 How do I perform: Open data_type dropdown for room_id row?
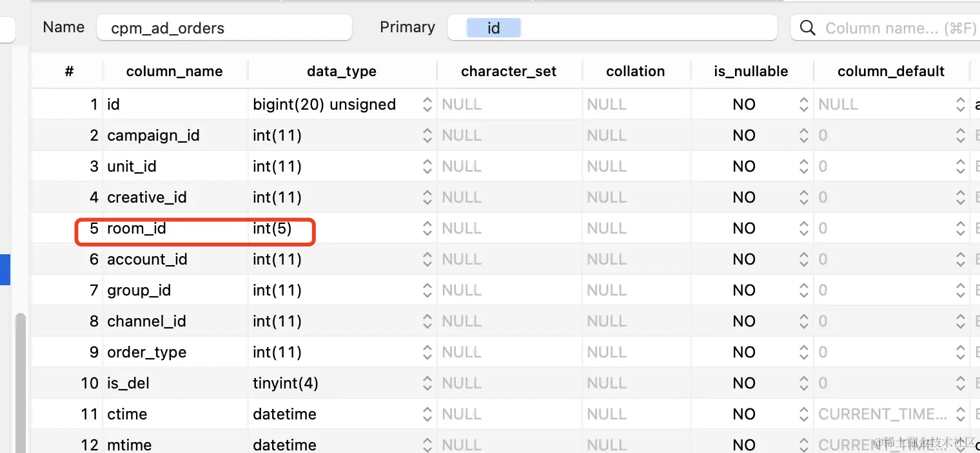(x=427, y=228)
